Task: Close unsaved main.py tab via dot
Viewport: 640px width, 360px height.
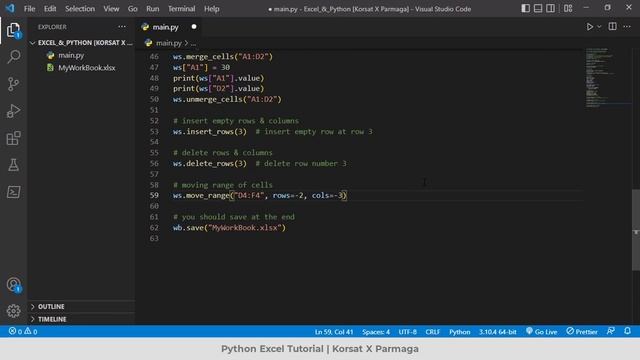Action: [194, 27]
